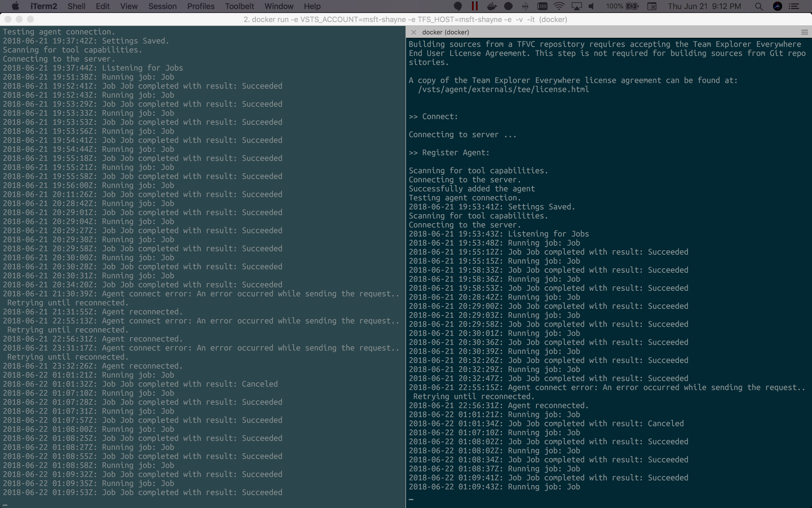The image size is (812, 508).
Task: Minimize the iTerm2 window
Action: point(19,19)
